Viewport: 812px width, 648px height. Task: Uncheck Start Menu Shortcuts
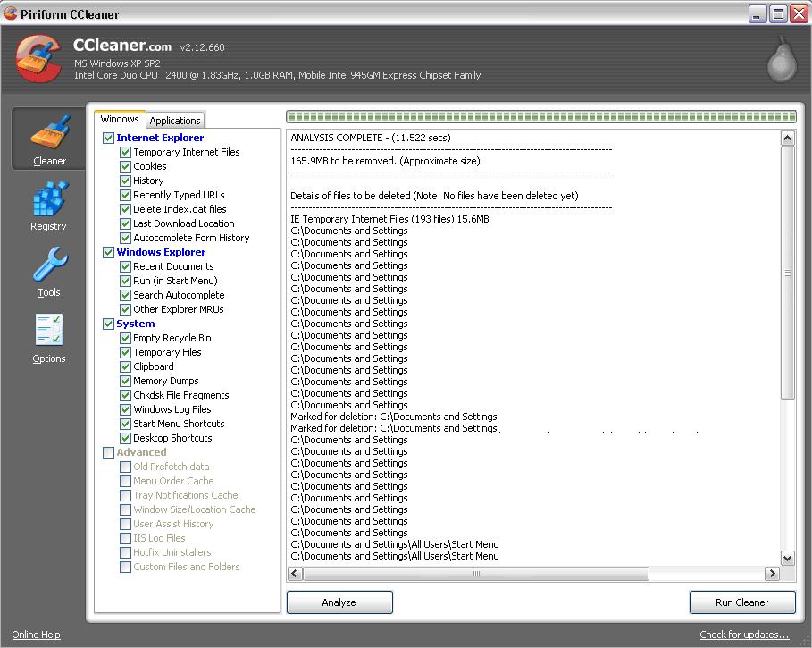(x=125, y=424)
